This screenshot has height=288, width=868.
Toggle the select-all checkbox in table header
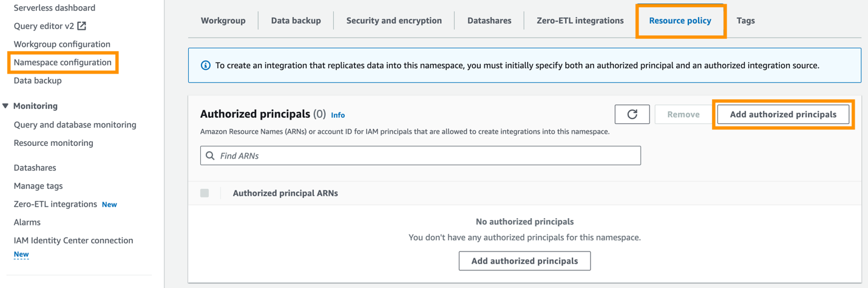pos(205,193)
